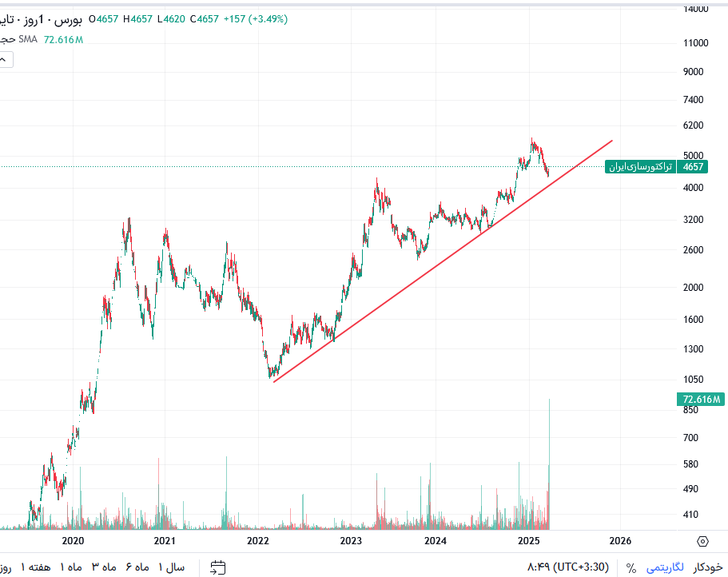Click the 6200 price axis label
Viewport: 728px width, 577px height.
pos(693,125)
